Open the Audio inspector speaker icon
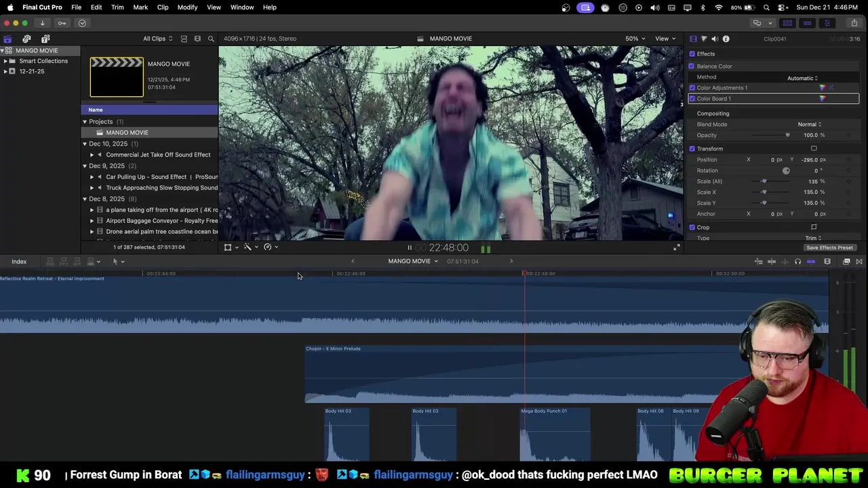Image resolution: width=868 pixels, height=488 pixels. coord(715,39)
